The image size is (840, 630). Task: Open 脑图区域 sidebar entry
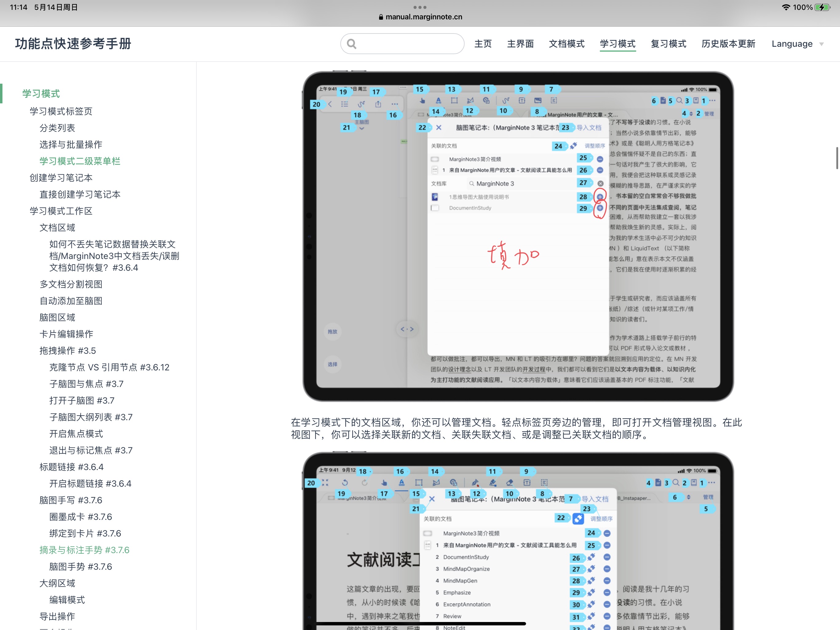click(x=57, y=317)
